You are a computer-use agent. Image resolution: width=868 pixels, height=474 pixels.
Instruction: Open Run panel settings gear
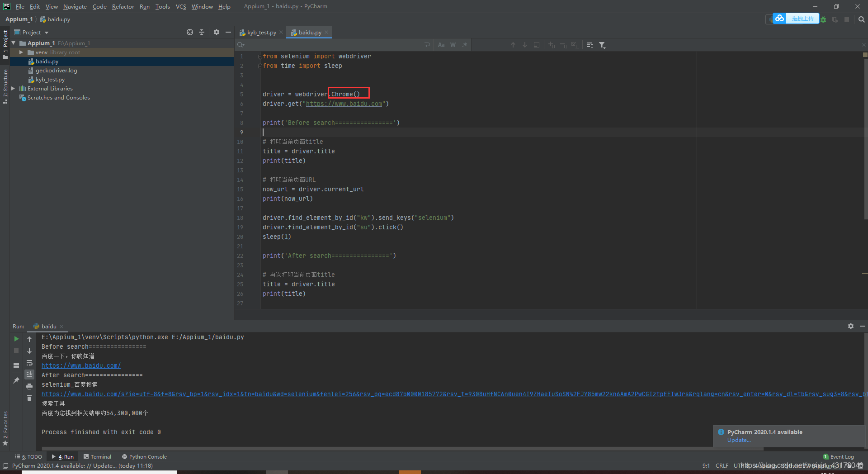[851, 326]
